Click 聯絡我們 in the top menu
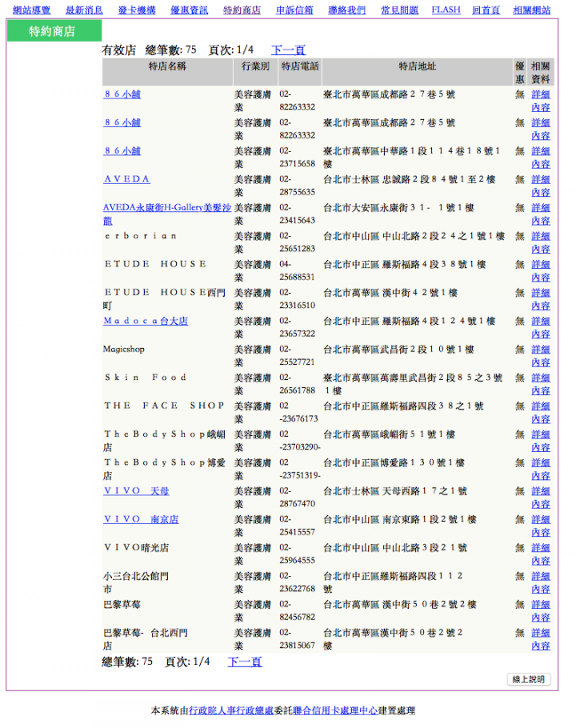576x728 pixels. coord(347,10)
